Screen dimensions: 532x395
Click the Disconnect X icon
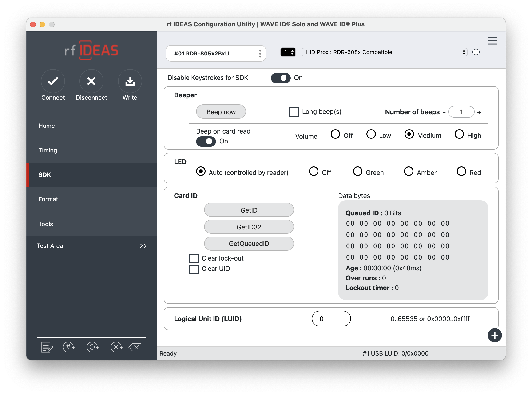pyautogui.click(x=91, y=81)
